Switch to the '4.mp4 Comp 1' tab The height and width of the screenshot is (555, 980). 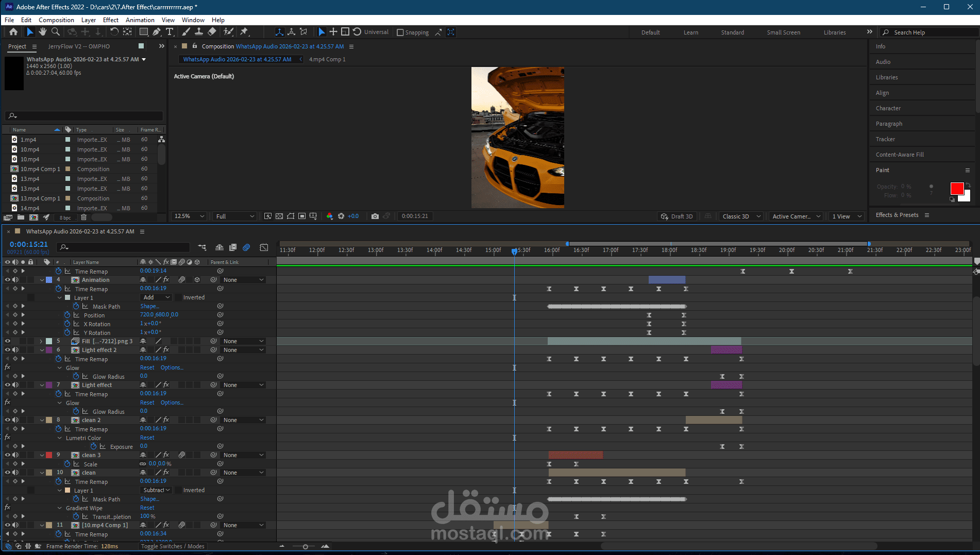coord(327,59)
